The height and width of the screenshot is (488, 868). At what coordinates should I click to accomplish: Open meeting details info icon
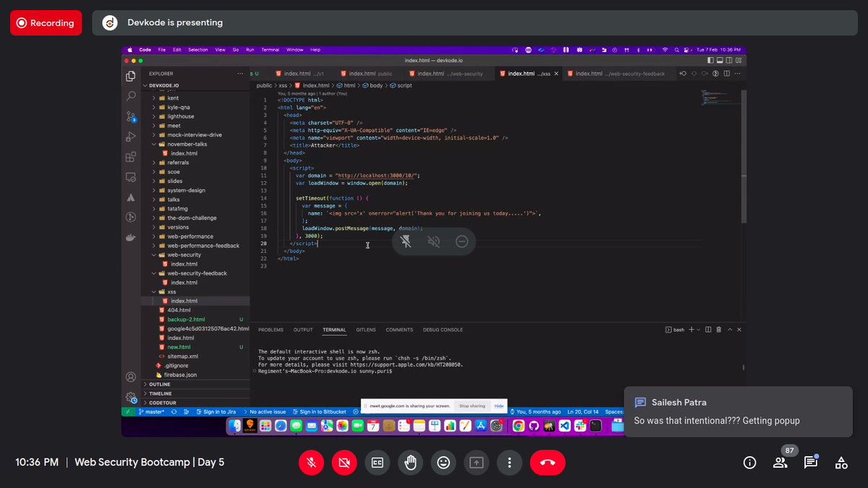pyautogui.click(x=749, y=463)
